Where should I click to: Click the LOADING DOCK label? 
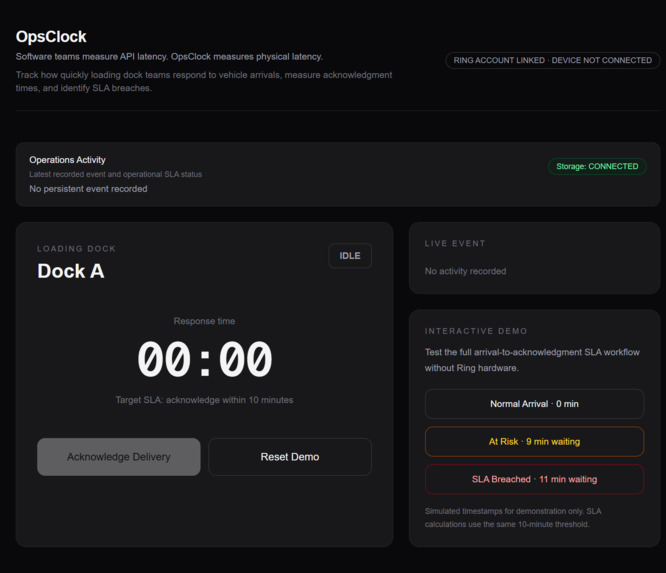tap(76, 248)
